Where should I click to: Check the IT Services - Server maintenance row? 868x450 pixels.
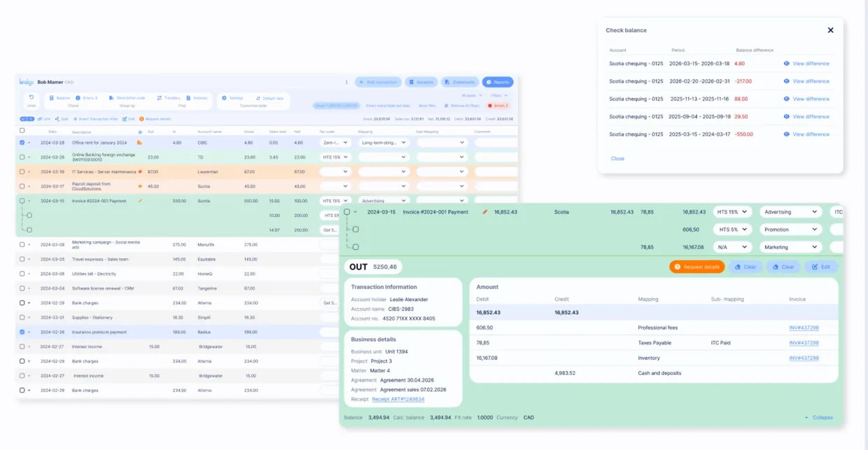(22, 171)
